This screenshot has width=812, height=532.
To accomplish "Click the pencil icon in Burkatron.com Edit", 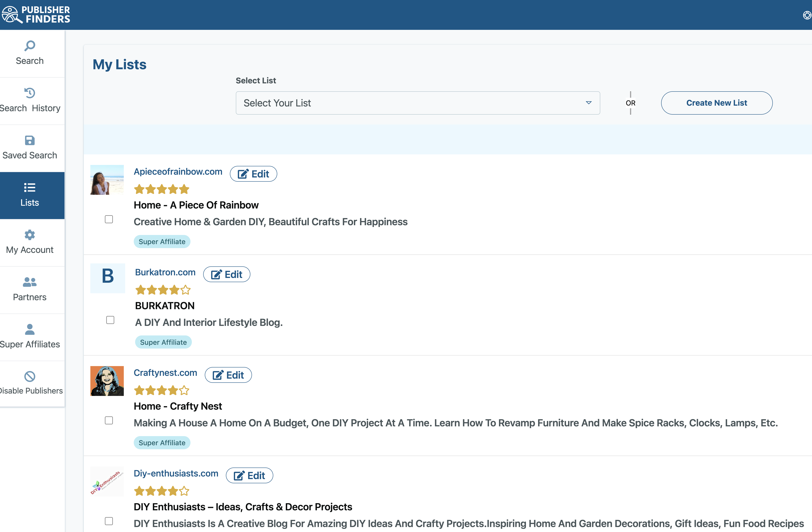I will (x=216, y=275).
